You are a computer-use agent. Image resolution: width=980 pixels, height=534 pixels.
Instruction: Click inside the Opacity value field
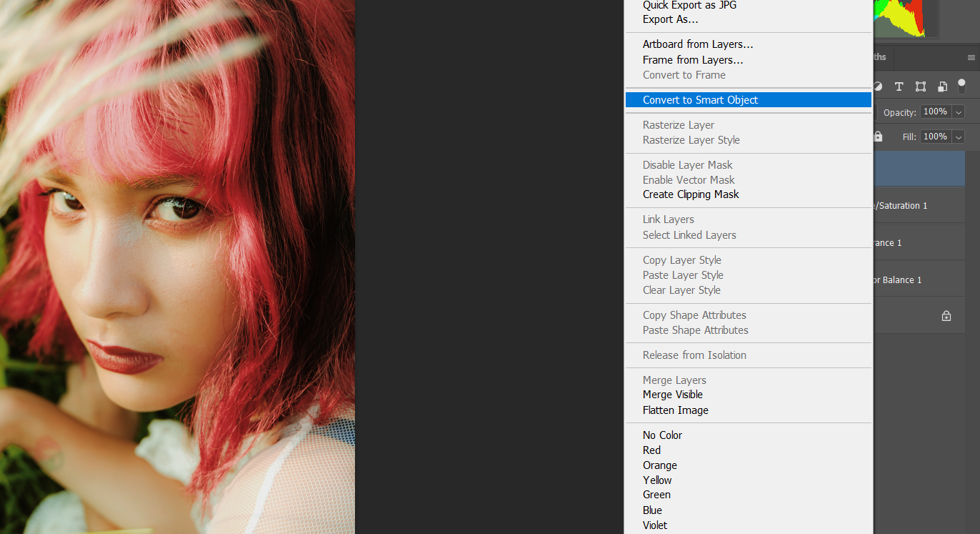coord(936,112)
